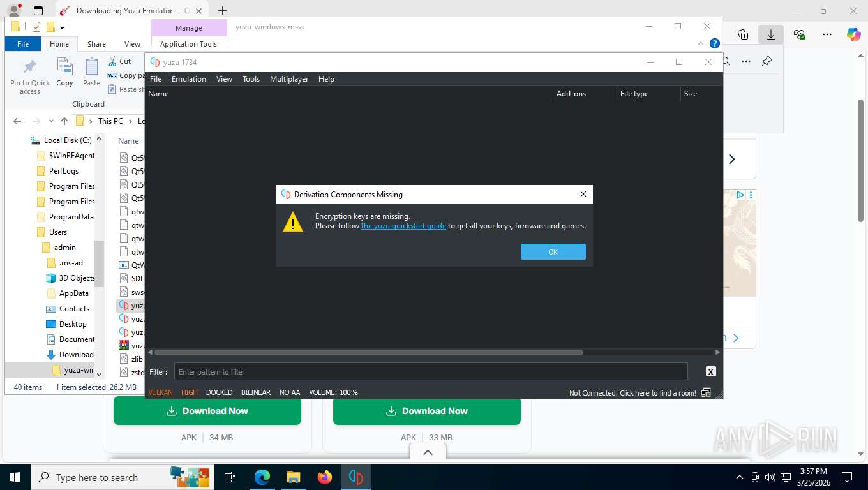Click Download Now above the 34 MB APK
Screen dimensions: 868x490
point(207,411)
